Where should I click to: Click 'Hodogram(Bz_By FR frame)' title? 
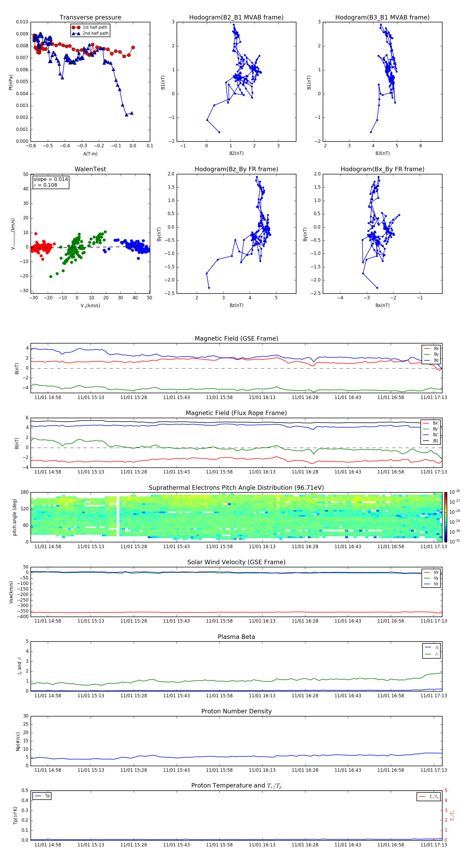(x=236, y=169)
